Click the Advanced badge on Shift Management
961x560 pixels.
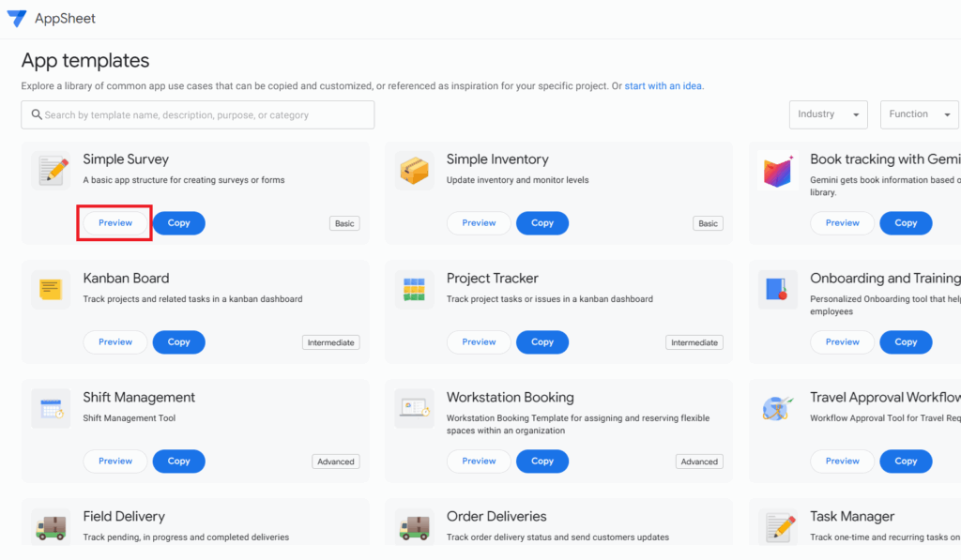pyautogui.click(x=335, y=461)
